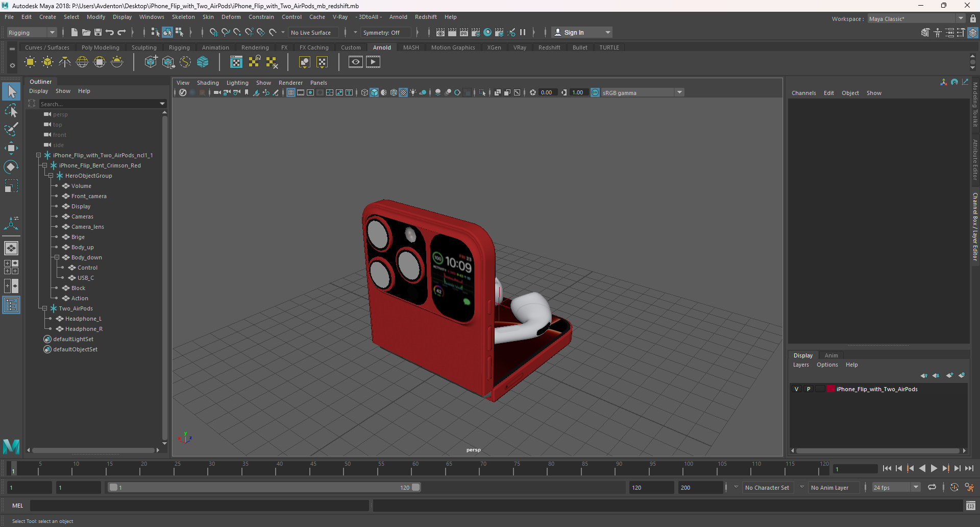Screen dimensions: 980x527
Task: Toggle the four-view layout button
Action: coord(11,267)
